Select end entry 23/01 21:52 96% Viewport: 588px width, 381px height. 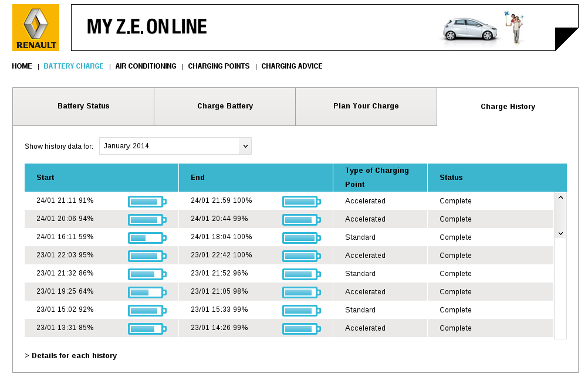pyautogui.click(x=219, y=273)
